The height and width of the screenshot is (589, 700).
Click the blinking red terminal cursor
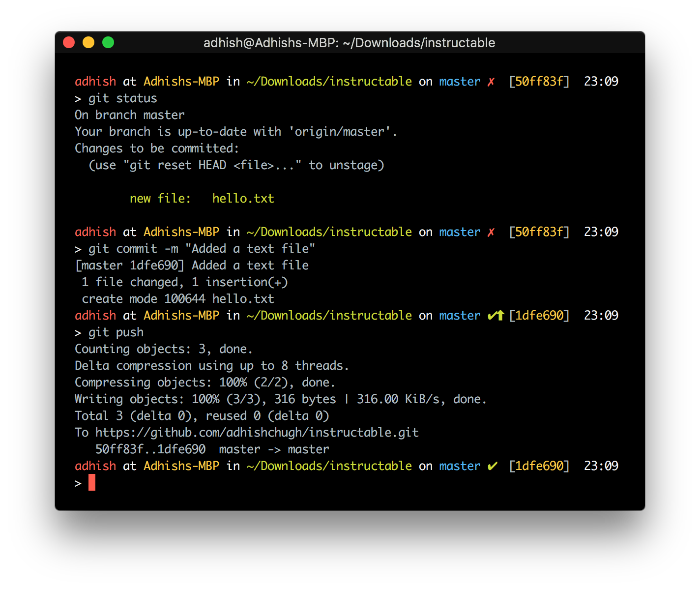pos(91,482)
